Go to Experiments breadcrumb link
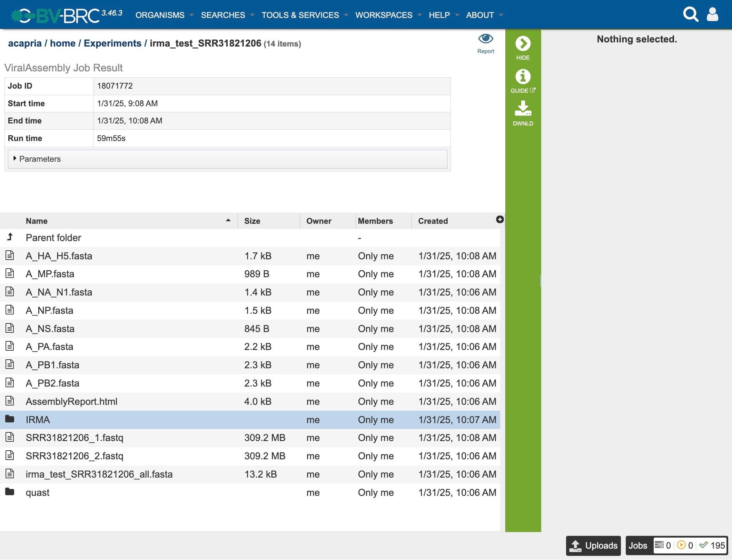The height and width of the screenshot is (560, 732). click(112, 43)
